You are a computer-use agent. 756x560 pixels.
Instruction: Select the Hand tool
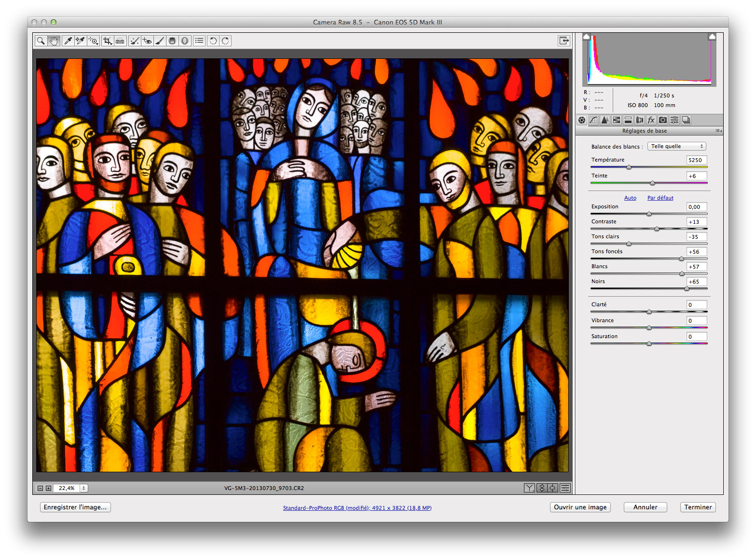[x=54, y=41]
